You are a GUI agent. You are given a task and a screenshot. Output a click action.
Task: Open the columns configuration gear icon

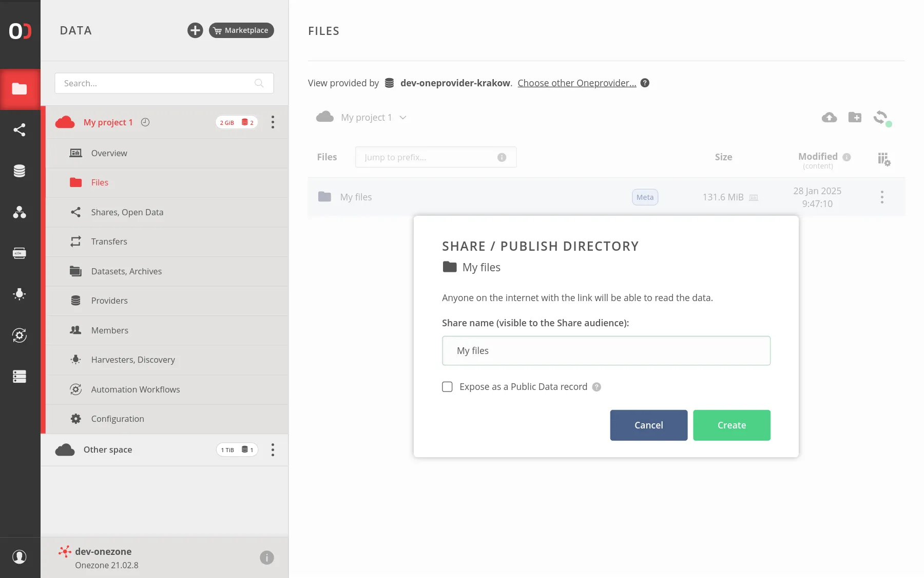tap(884, 160)
